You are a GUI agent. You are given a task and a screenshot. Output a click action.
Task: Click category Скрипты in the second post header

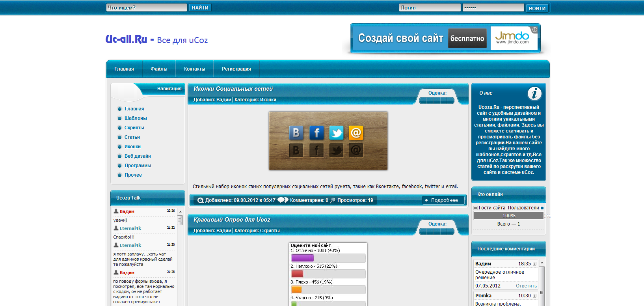(270, 231)
